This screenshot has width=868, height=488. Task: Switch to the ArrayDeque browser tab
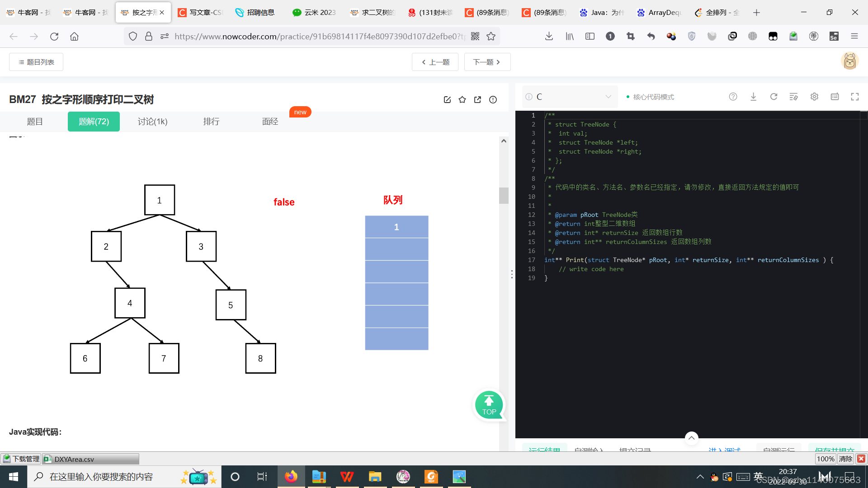pyautogui.click(x=660, y=13)
